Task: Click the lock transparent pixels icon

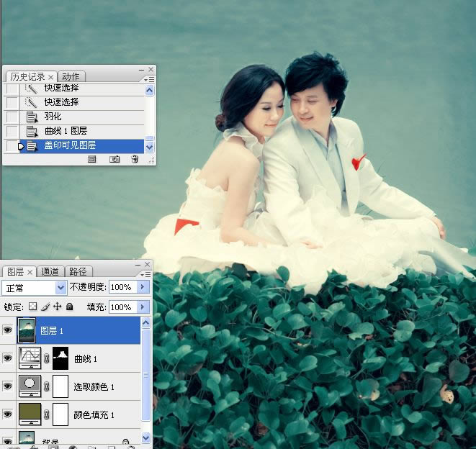Action: pos(32,307)
